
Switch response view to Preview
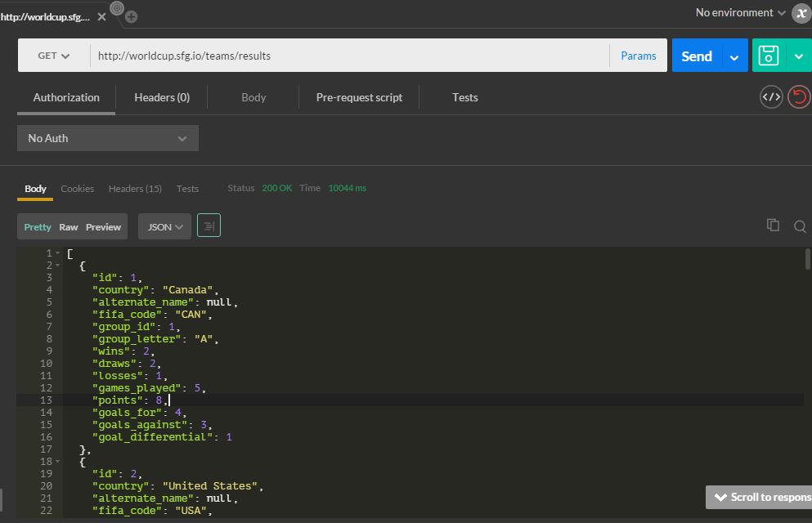click(103, 227)
